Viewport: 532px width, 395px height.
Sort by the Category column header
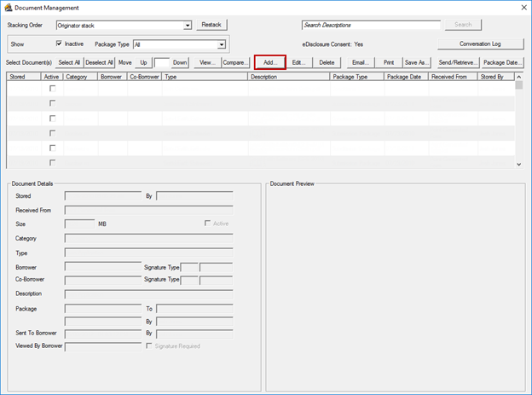80,77
